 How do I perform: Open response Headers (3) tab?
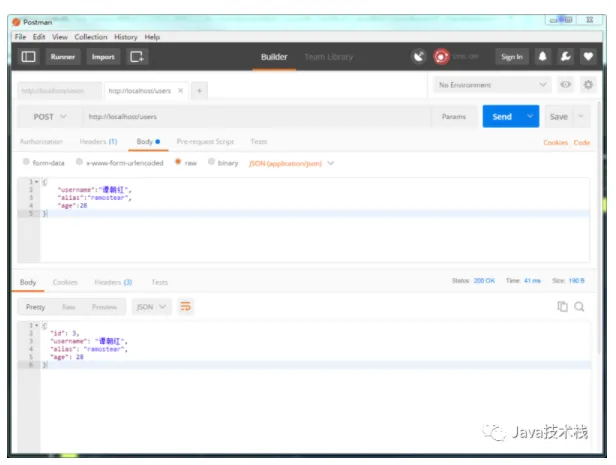[113, 282]
